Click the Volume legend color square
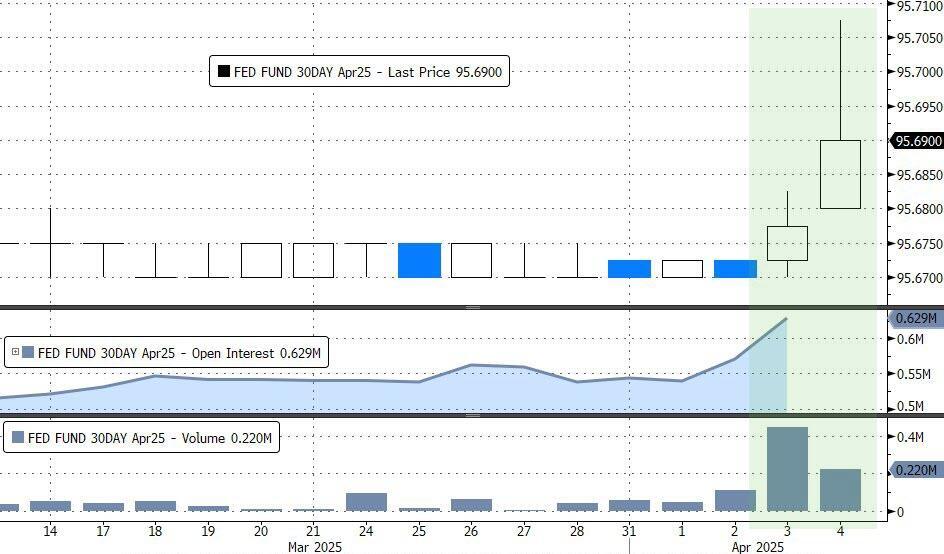 pos(17,437)
